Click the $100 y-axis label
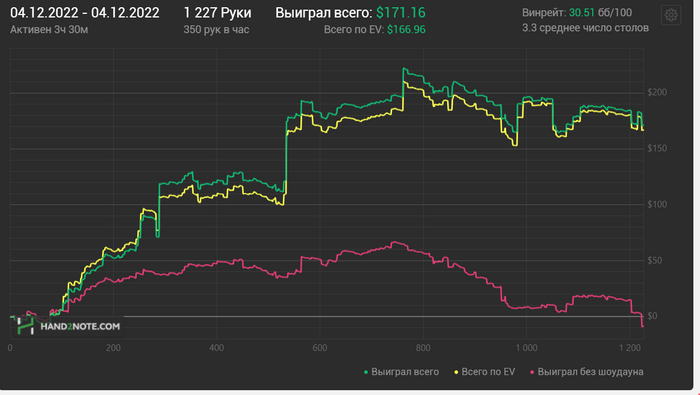This screenshot has width=700, height=395. [x=658, y=204]
